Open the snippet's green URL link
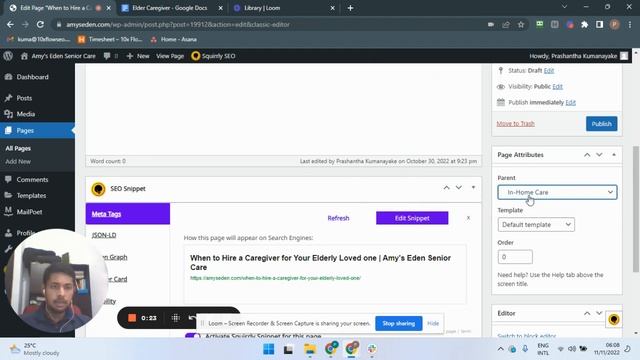Viewport: 640px width, 360px height. (276, 278)
